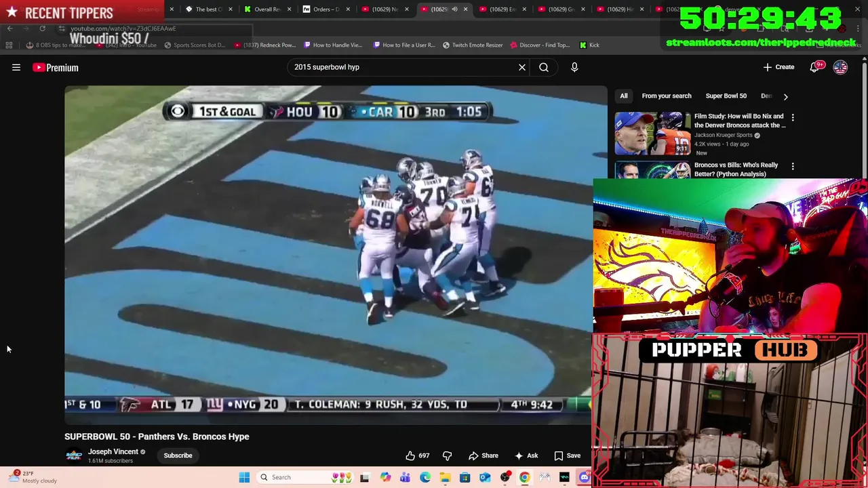The image size is (868, 488).
Task: Open Microsoft Edge from the taskbar
Action: click(425, 477)
